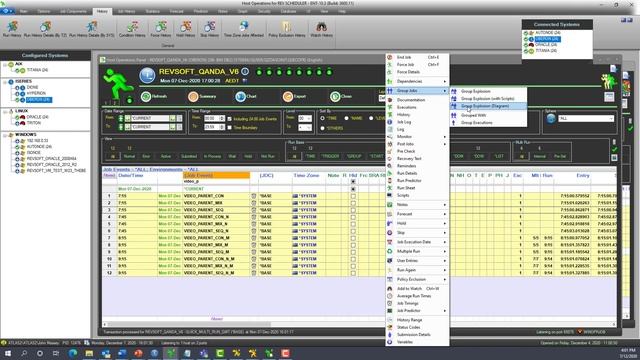
Task: Click the Normal view filter button
Action: point(129,156)
